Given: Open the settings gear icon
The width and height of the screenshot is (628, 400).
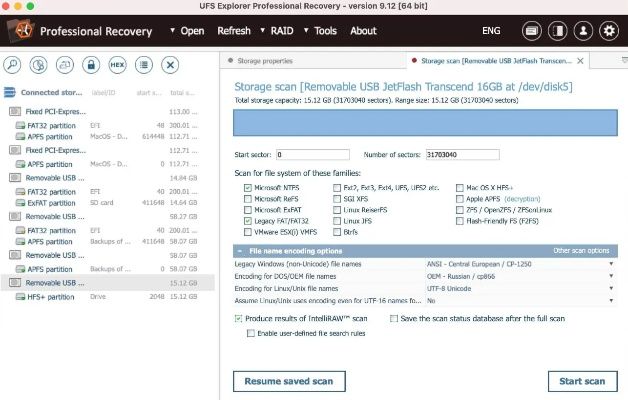Looking at the screenshot, I should pyautogui.click(x=608, y=31).
